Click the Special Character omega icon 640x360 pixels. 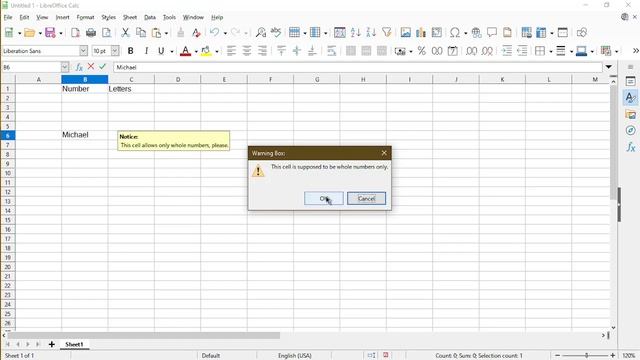[x=455, y=33]
